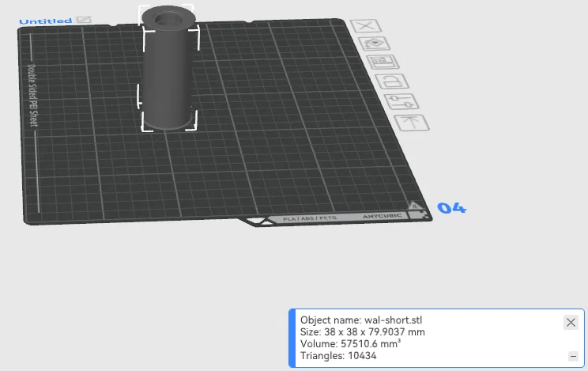
Task: Remove the plate with the X icon
Action: pyautogui.click(x=366, y=26)
